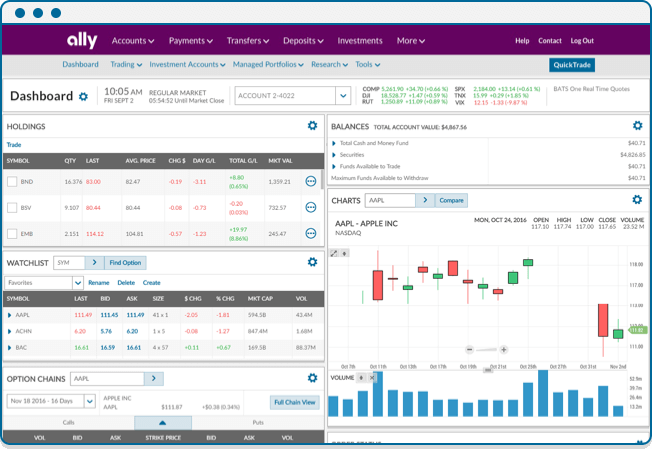Go to Investments
652x449 pixels.
[x=360, y=41]
